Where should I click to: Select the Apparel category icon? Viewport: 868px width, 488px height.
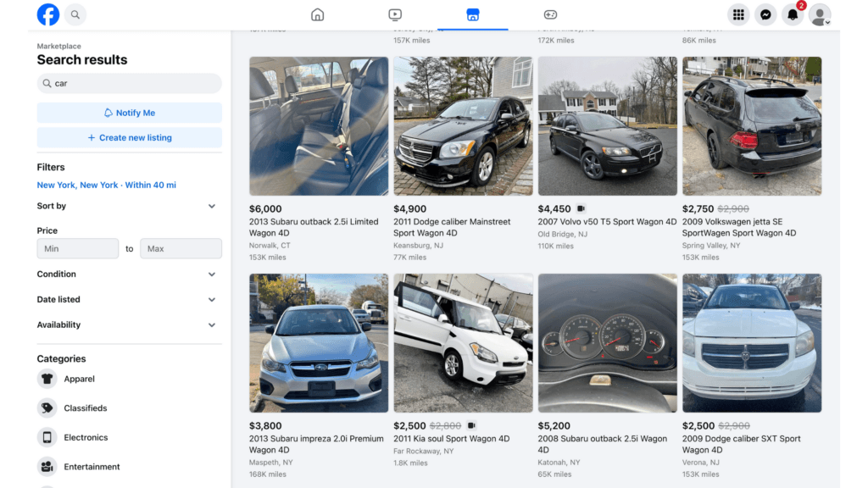pyautogui.click(x=47, y=379)
